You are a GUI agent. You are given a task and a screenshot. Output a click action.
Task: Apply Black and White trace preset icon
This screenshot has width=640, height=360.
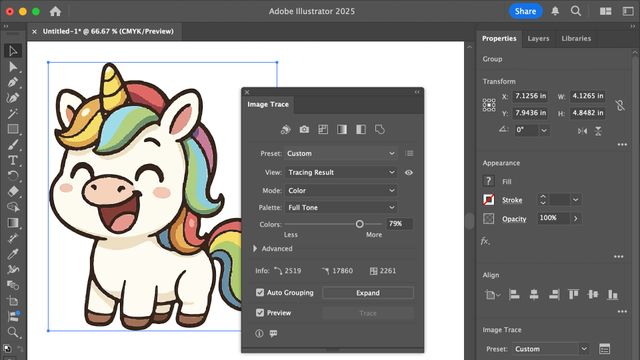click(x=361, y=129)
